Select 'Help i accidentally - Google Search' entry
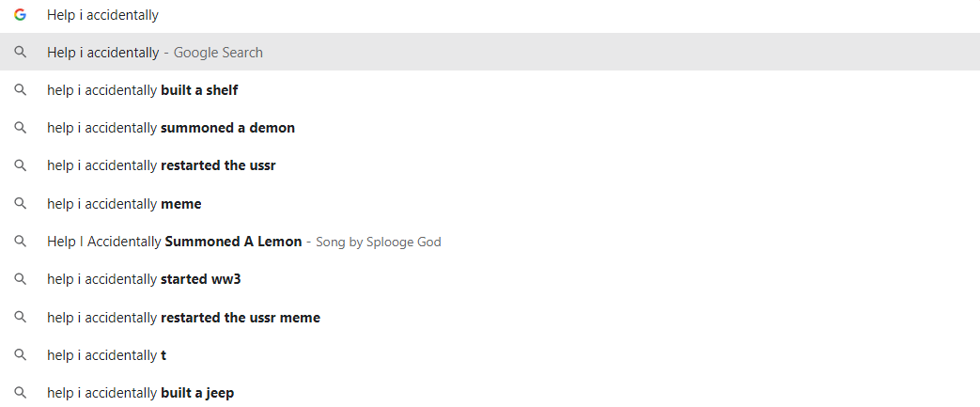The width and height of the screenshot is (980, 407). [x=155, y=53]
